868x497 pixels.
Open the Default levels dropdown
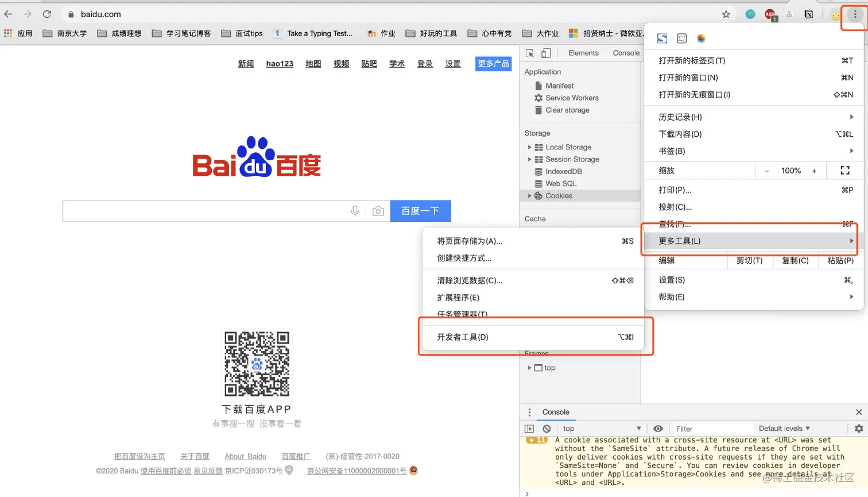[784, 429]
